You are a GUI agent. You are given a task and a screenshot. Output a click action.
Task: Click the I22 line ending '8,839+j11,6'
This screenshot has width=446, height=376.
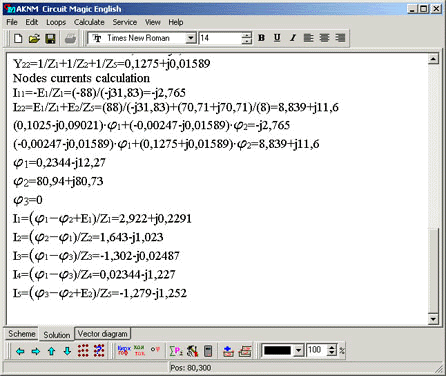click(x=176, y=107)
